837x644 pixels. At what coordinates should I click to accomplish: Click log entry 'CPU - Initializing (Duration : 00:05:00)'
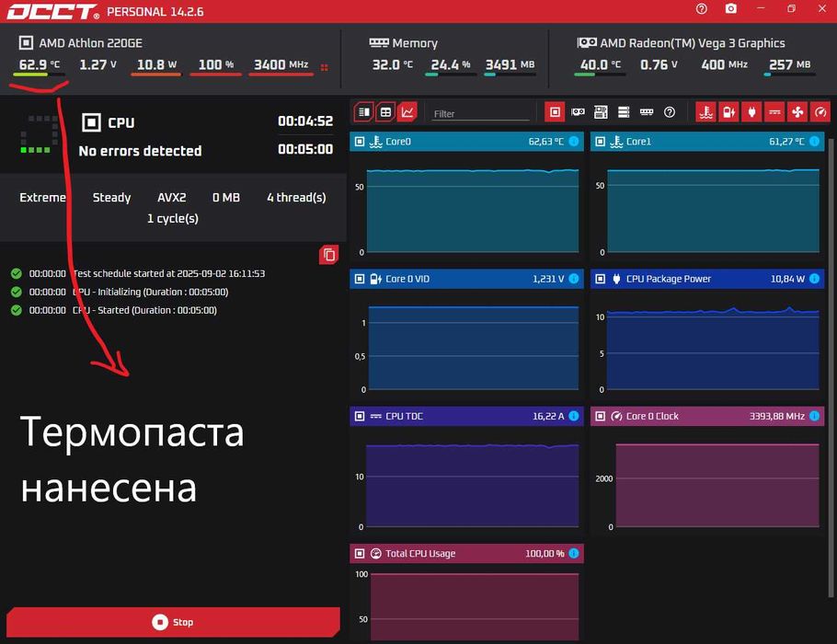tap(151, 292)
